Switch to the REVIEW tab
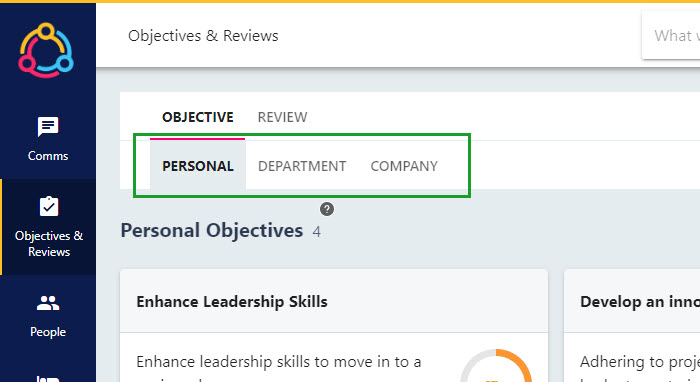The image size is (700, 382). tap(282, 117)
